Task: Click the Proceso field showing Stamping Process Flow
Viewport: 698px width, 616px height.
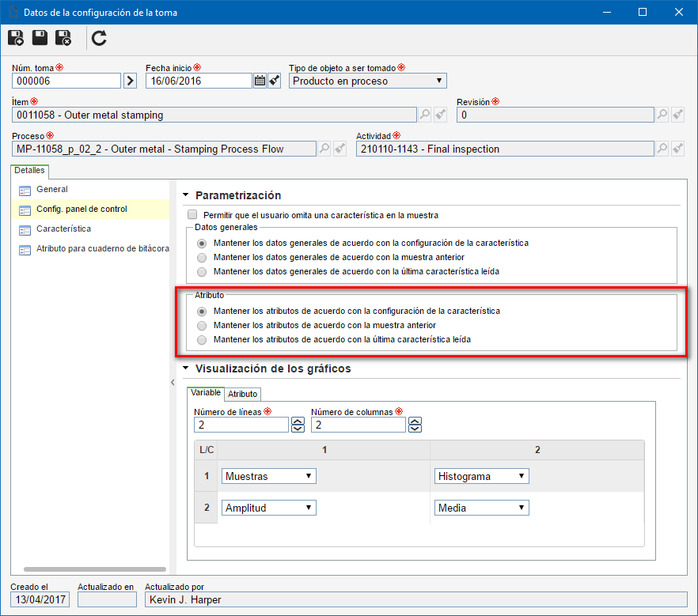Action: tap(164, 149)
